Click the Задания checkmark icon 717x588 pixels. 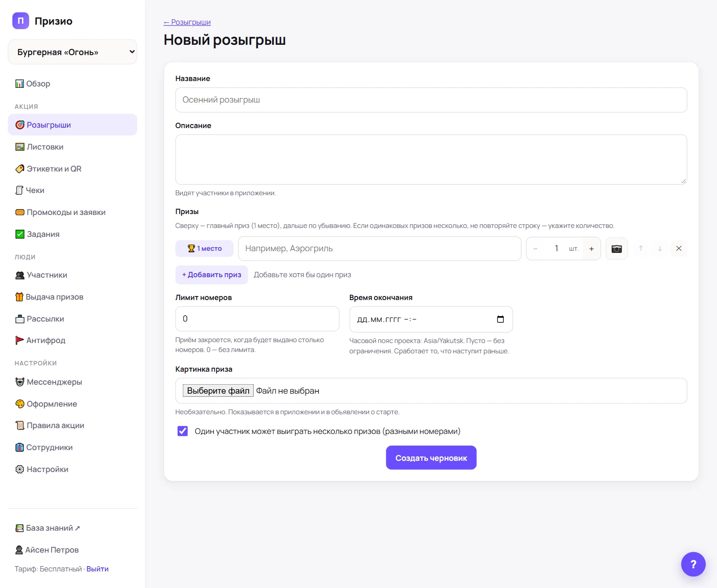20,234
